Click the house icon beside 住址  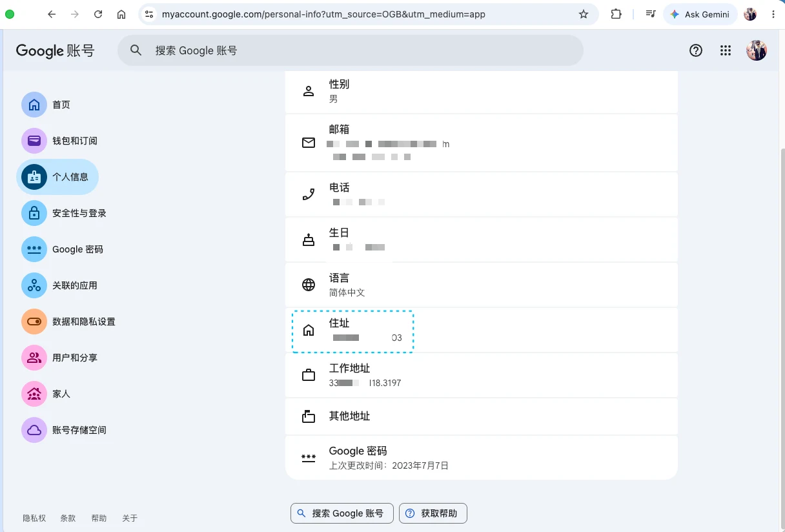click(309, 330)
